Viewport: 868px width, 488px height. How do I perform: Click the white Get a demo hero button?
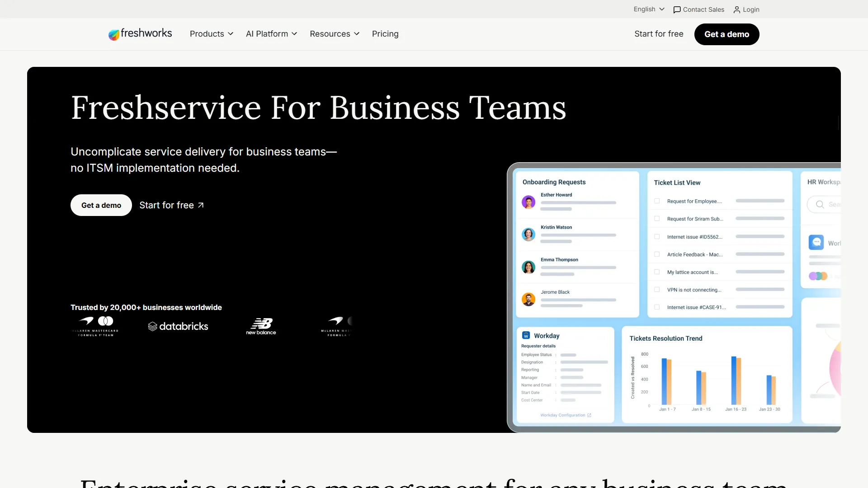(101, 205)
